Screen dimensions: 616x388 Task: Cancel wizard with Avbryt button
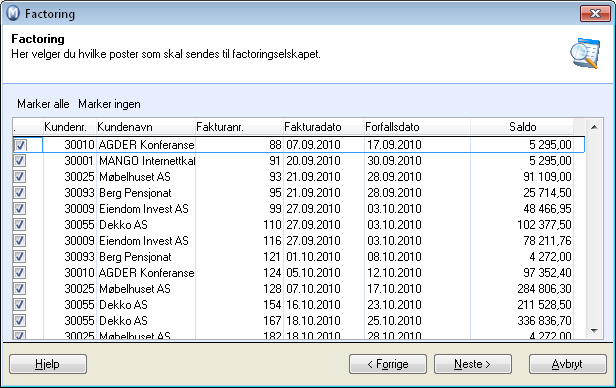coord(568,364)
